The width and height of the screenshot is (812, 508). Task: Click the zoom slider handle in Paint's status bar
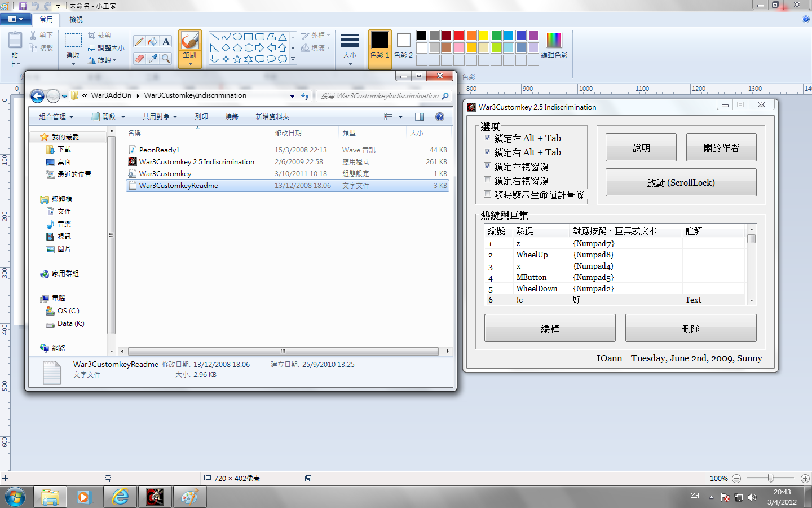(770, 479)
